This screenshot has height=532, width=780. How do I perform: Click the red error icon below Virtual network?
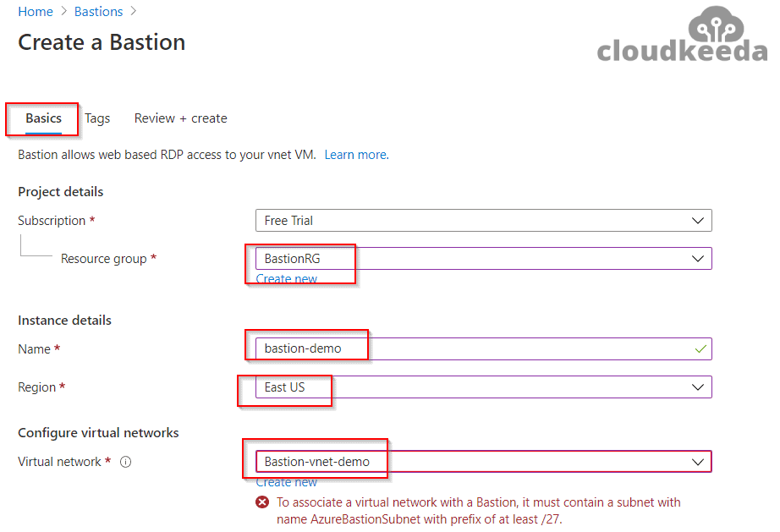pyautogui.click(x=263, y=502)
